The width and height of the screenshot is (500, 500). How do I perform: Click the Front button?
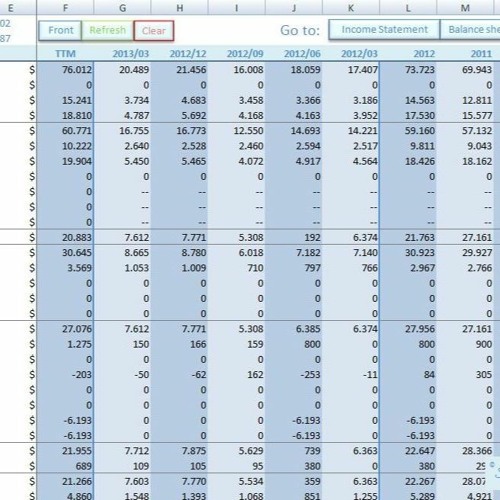click(x=60, y=30)
